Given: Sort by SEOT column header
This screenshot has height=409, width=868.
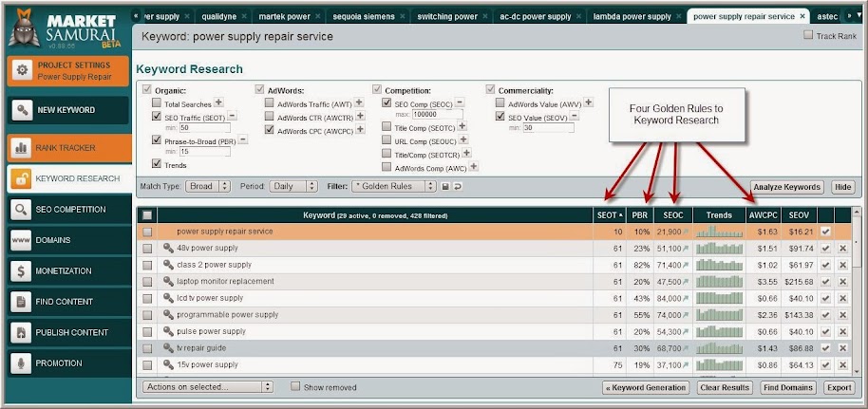Looking at the screenshot, I should pyautogui.click(x=610, y=215).
